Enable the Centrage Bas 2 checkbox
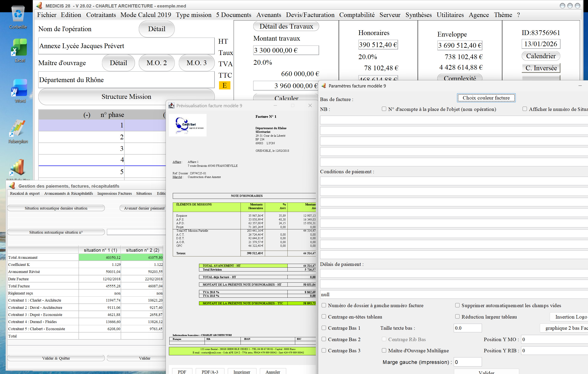The image size is (588, 374). click(x=324, y=339)
